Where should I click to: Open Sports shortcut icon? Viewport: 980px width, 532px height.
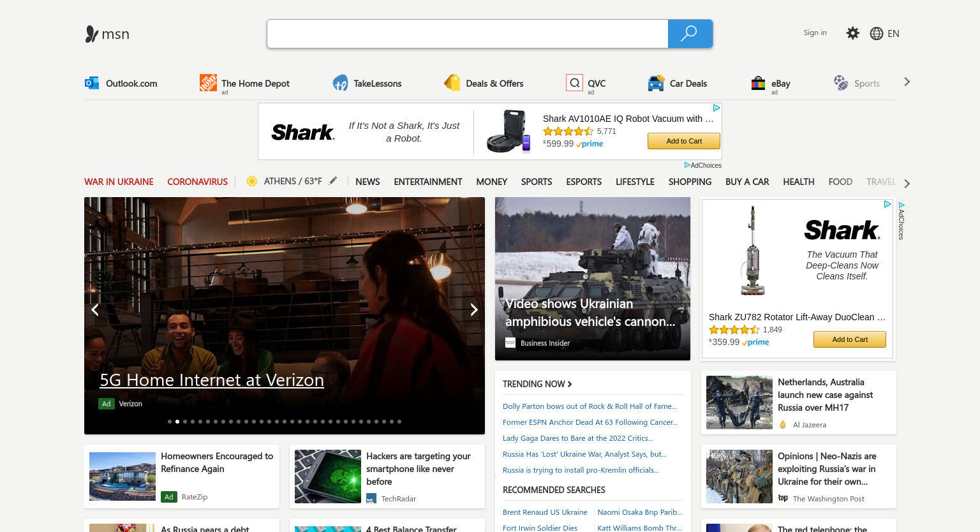tap(841, 83)
